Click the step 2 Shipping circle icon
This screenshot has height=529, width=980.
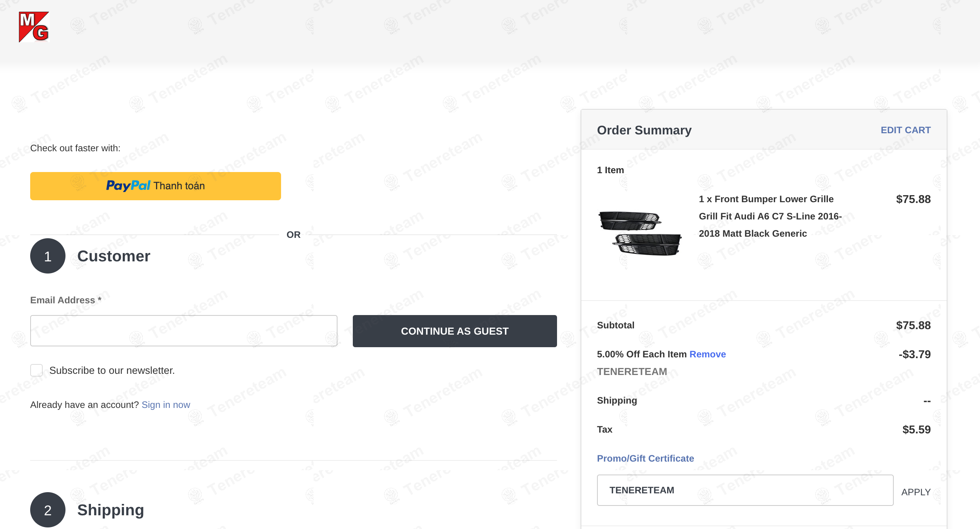pos(48,510)
